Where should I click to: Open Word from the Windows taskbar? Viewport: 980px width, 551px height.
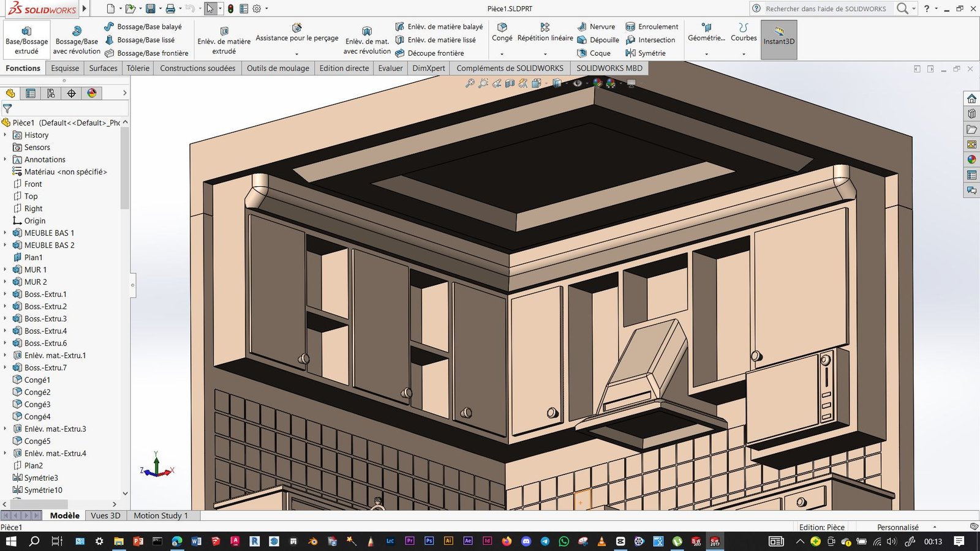(196, 541)
